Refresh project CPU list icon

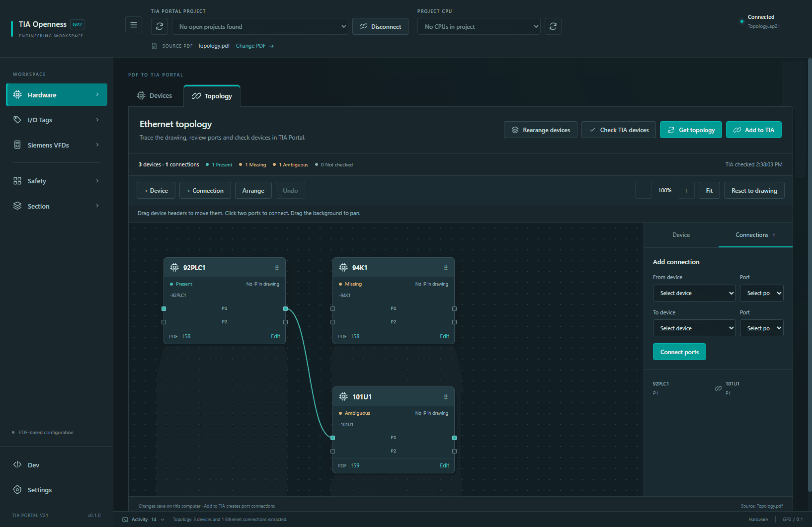(553, 26)
